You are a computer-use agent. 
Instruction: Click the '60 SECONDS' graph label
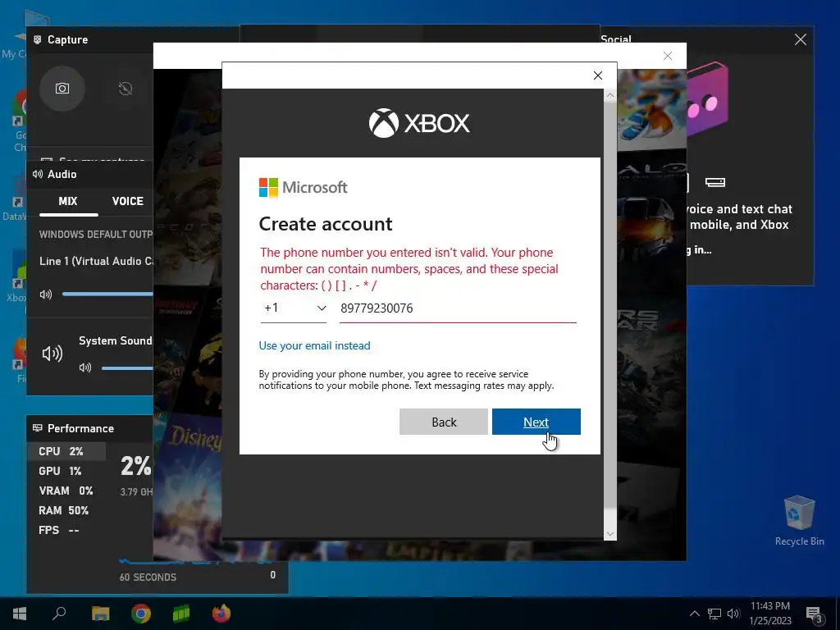point(148,577)
